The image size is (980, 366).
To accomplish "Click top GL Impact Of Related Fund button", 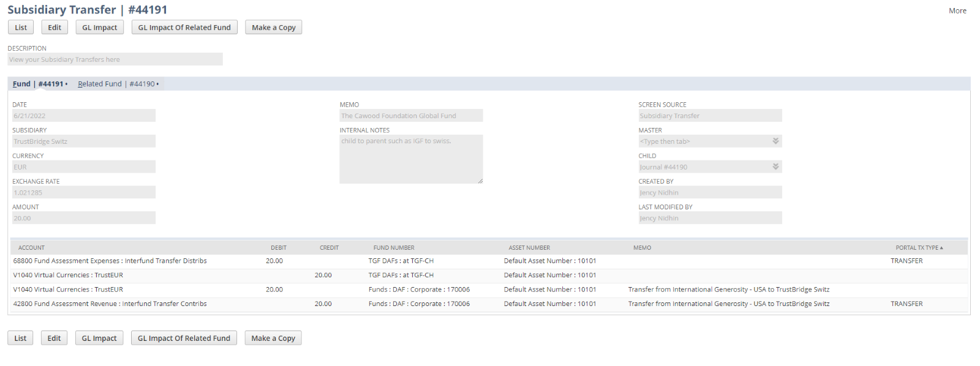I will coord(184,28).
